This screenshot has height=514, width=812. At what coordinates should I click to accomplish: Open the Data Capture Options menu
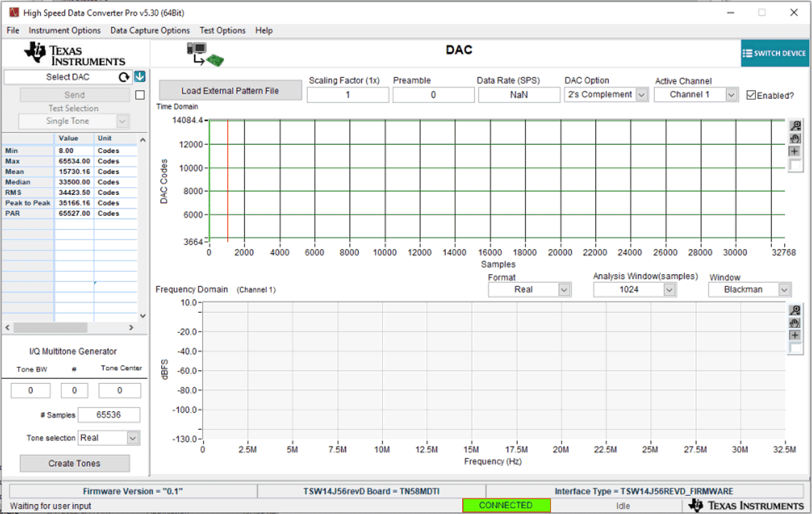150,31
